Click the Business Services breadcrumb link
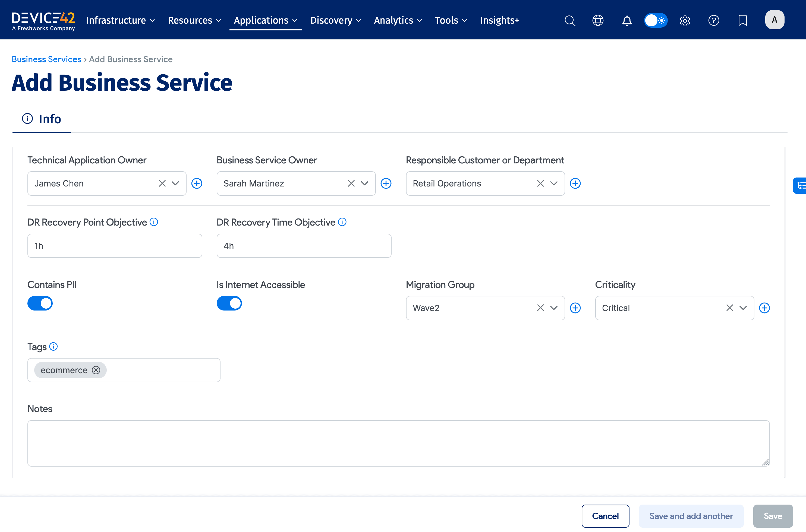The image size is (806, 532). [x=46, y=59]
